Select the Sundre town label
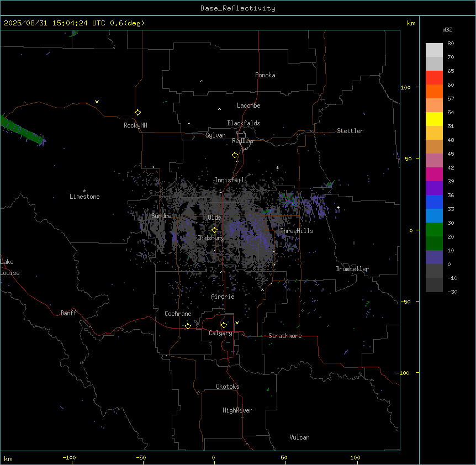 coord(161,216)
